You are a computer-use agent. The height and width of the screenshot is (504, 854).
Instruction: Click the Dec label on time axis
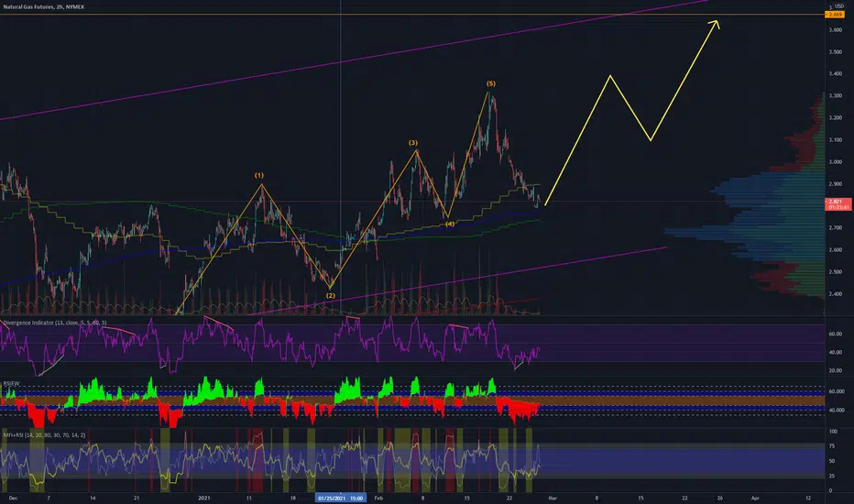tap(14, 498)
